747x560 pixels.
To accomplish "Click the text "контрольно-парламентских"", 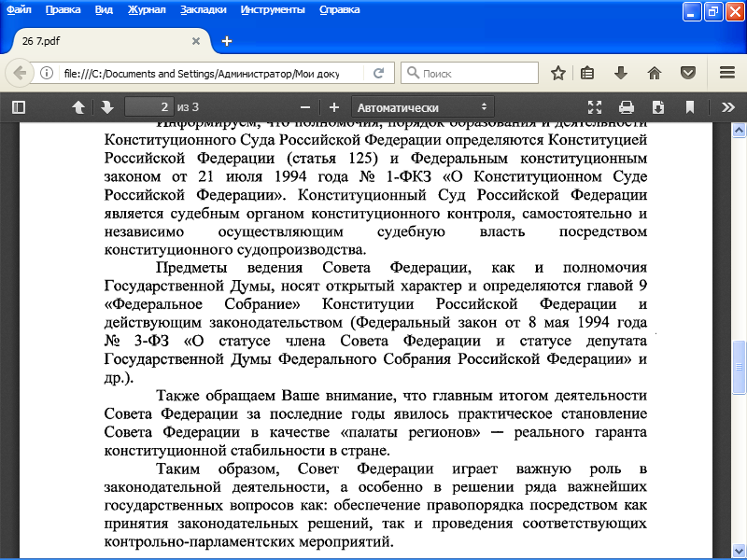I will pos(200,542).
